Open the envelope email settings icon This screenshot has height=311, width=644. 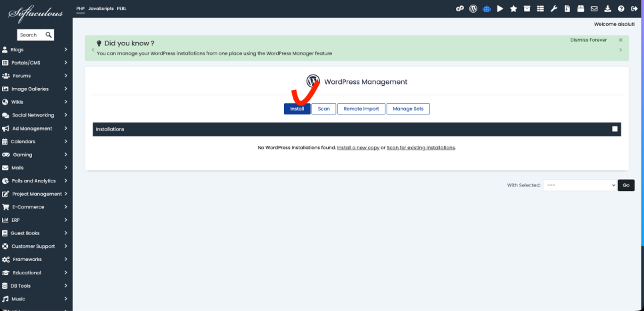click(x=594, y=9)
